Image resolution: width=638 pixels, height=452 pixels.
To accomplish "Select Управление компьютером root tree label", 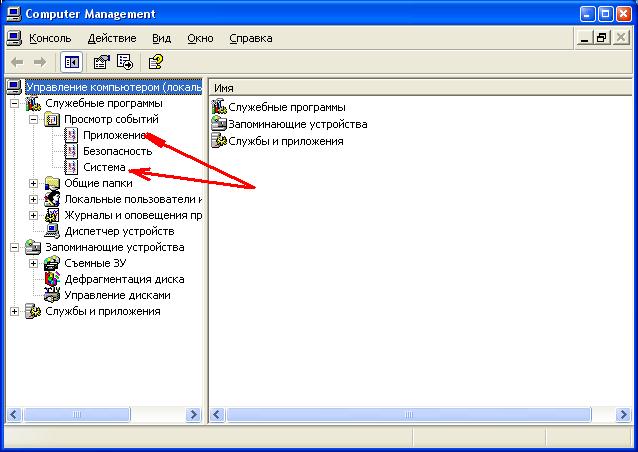I will pos(114,87).
